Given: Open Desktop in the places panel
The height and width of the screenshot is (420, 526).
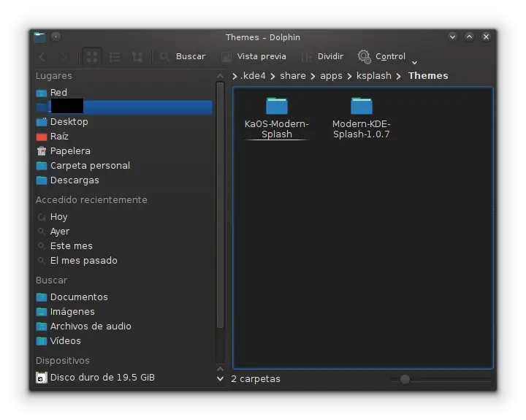Looking at the screenshot, I should [124, 122].
